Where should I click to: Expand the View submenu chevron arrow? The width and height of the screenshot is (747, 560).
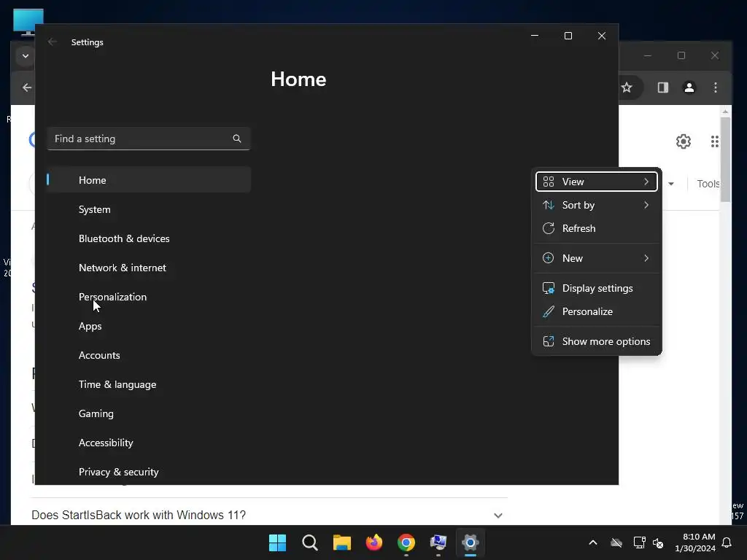coord(646,182)
